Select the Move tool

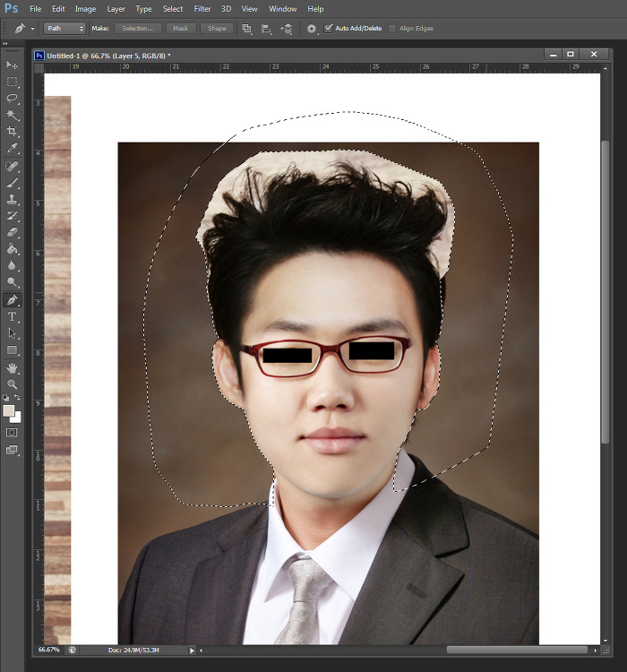tap(13, 65)
